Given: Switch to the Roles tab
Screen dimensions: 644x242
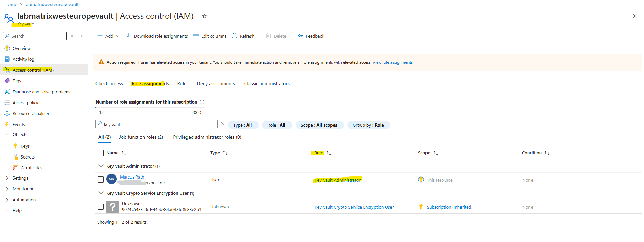Looking at the screenshot, I should pos(183,83).
